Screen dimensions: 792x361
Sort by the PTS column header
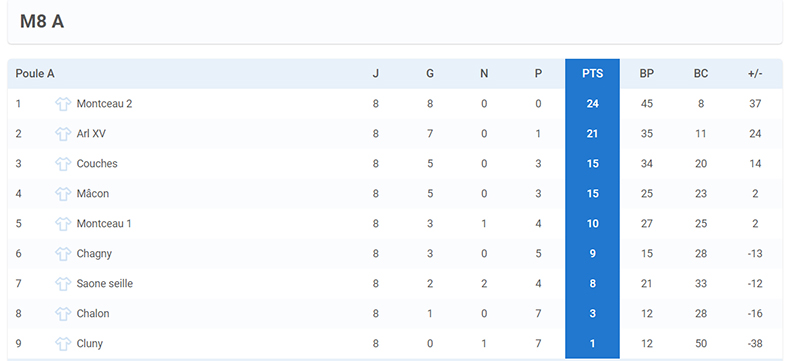coord(592,74)
